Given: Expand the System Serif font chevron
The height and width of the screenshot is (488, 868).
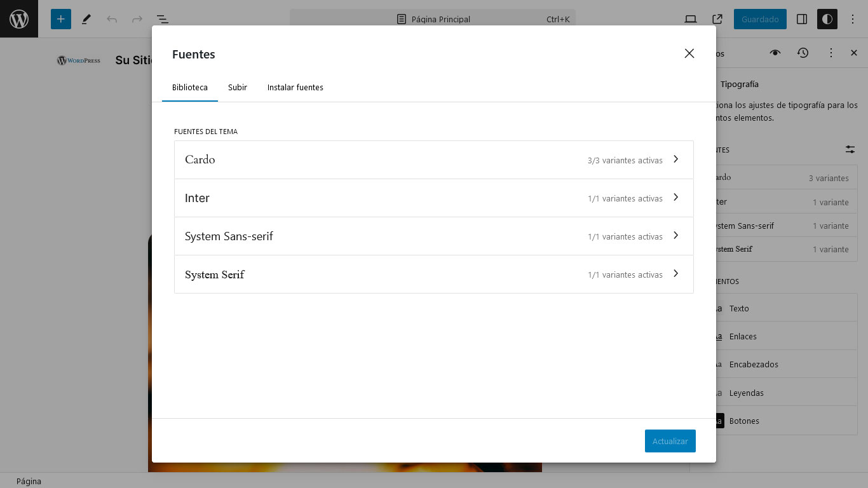Looking at the screenshot, I should [x=675, y=274].
